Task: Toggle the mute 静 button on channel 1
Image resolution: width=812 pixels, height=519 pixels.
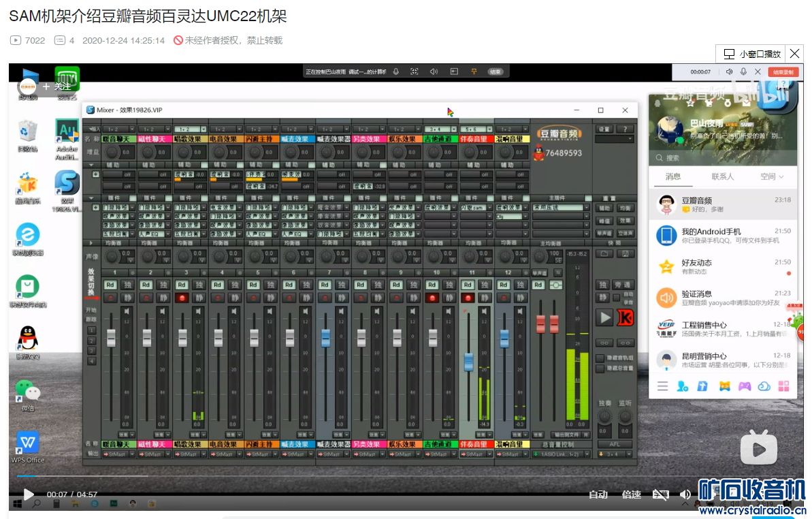Action: pos(129,298)
